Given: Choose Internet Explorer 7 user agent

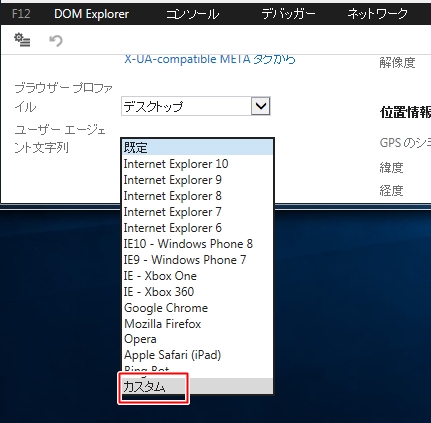Looking at the screenshot, I should [197, 212].
